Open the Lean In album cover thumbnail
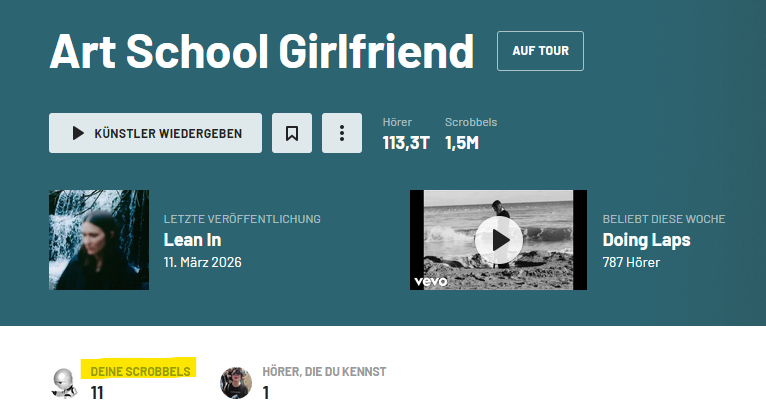This screenshot has width=766, height=414. click(x=99, y=240)
